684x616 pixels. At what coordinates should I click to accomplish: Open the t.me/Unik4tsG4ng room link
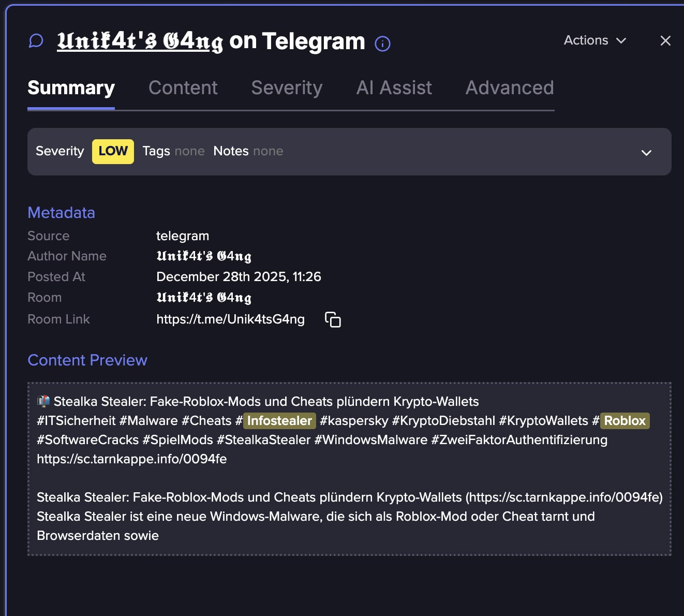pos(230,319)
